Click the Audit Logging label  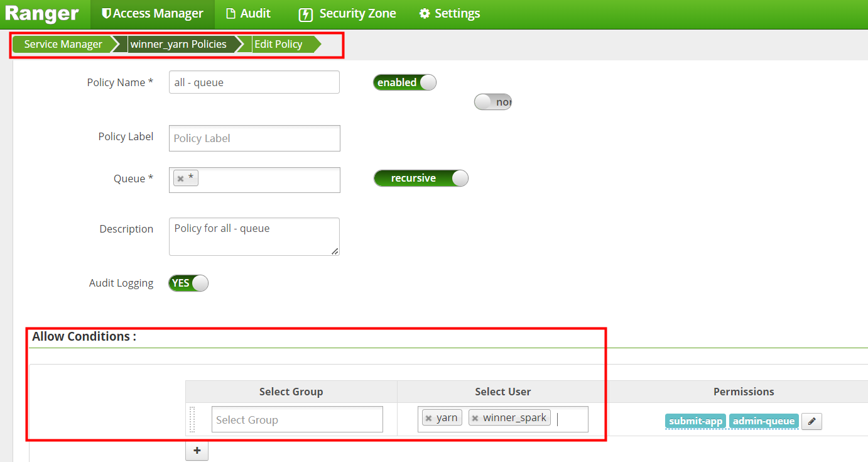click(x=121, y=283)
